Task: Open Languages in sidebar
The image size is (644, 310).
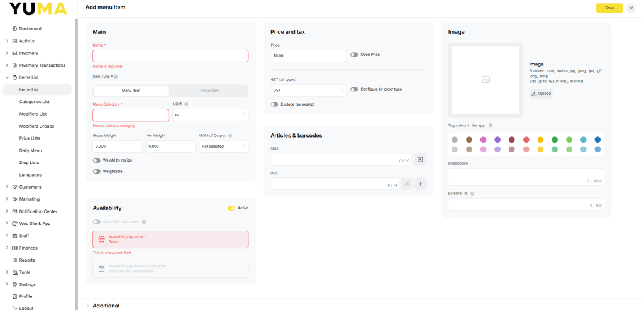Action: tap(30, 175)
